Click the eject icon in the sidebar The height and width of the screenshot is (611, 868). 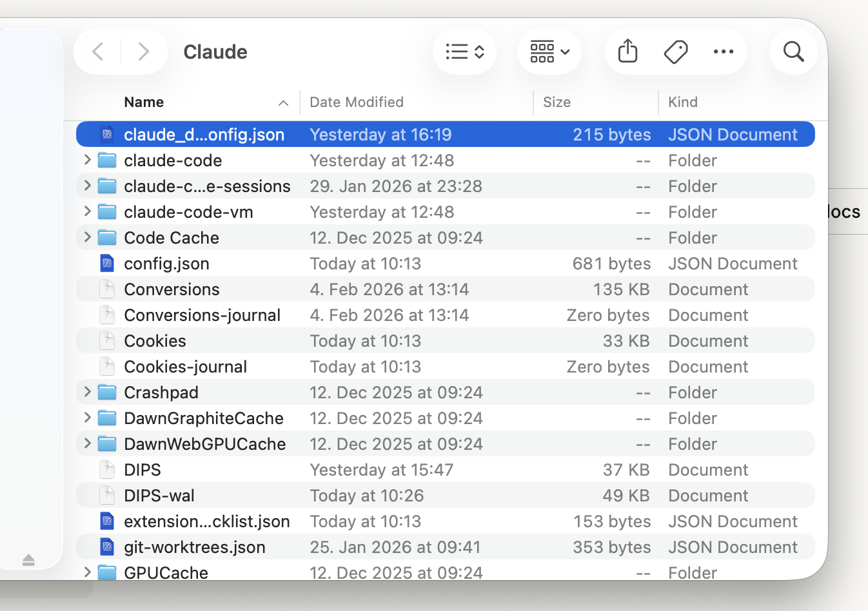point(28,559)
